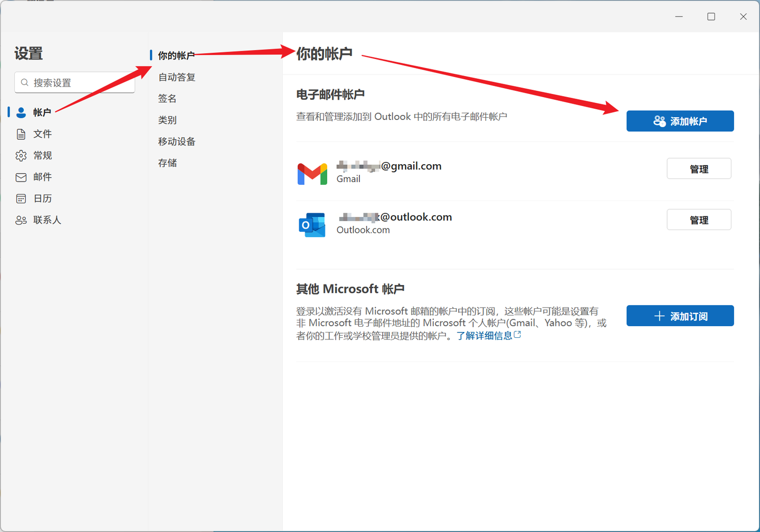Click 管理 for the Gmail account
This screenshot has width=760, height=532.
point(699,169)
